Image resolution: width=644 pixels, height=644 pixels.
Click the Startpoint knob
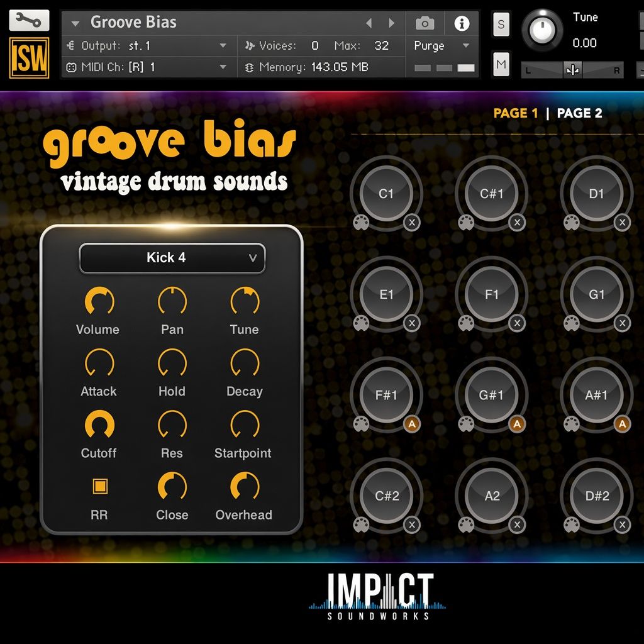tap(245, 425)
